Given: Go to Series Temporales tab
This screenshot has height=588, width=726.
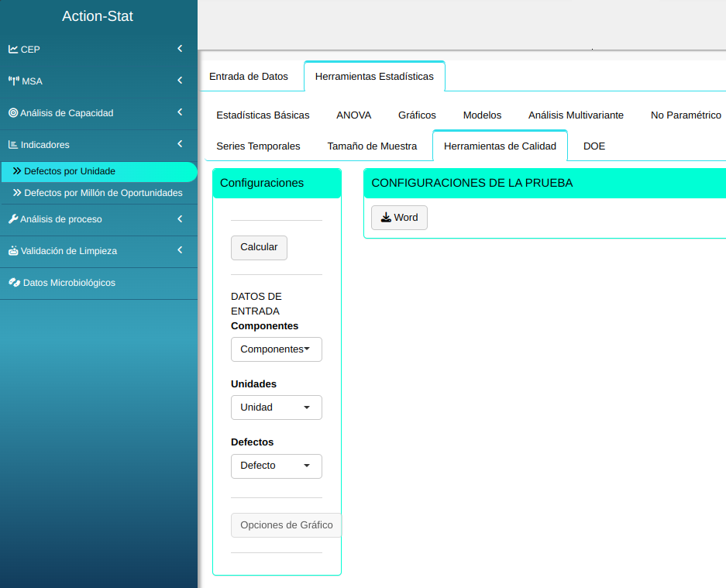Looking at the screenshot, I should (x=258, y=146).
